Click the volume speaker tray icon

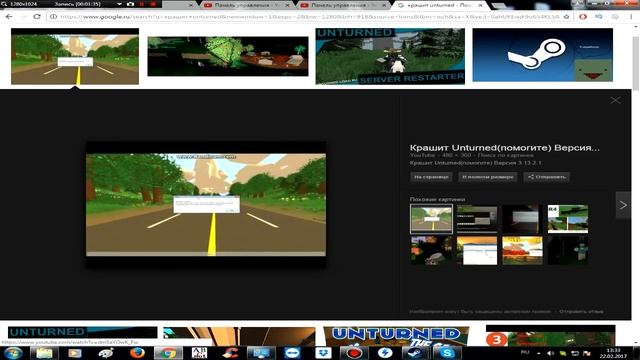point(550,353)
